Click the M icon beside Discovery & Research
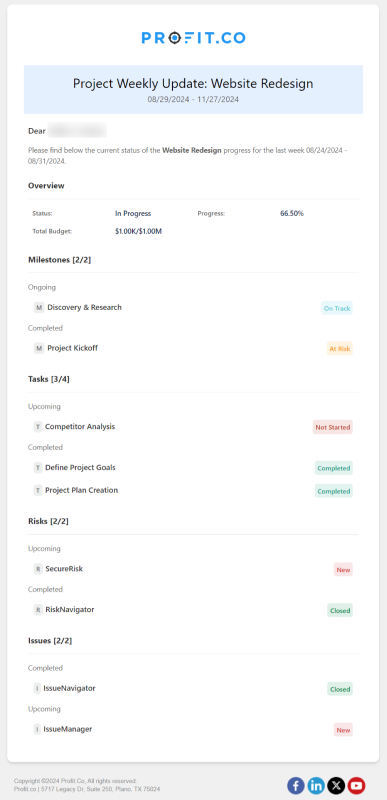This screenshot has width=387, height=800. 39,308
